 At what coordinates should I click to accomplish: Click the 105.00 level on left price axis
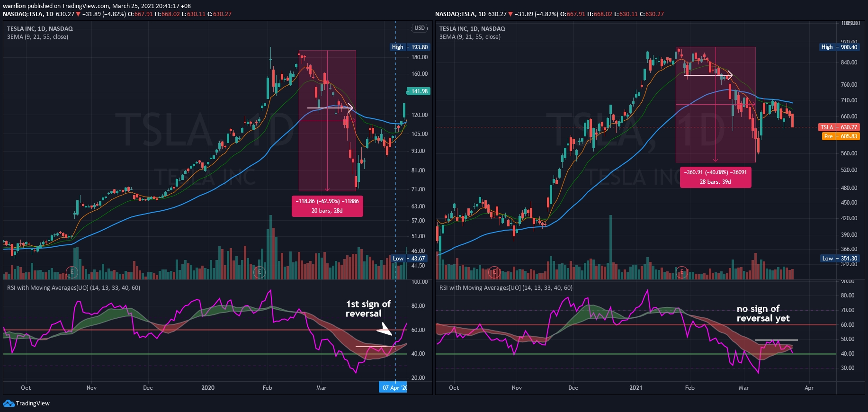pos(420,134)
